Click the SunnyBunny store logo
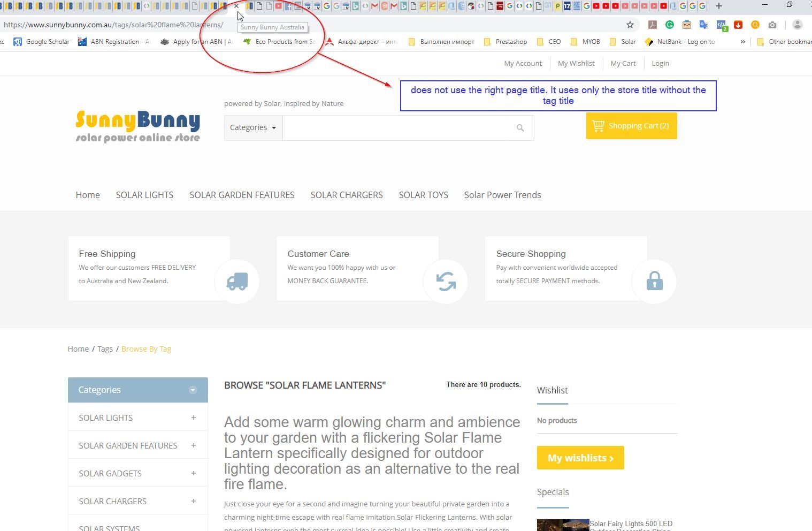Screen dimensions: 812x531 138,127
